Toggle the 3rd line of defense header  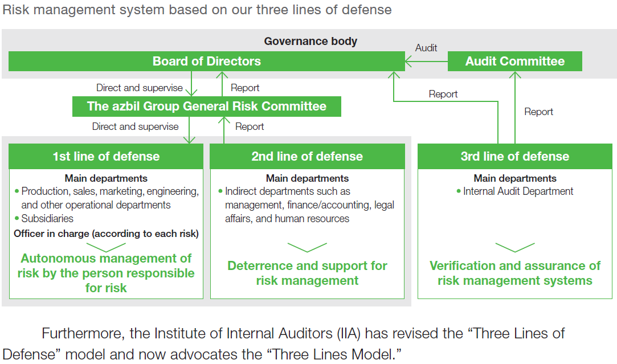pyautogui.click(x=515, y=156)
